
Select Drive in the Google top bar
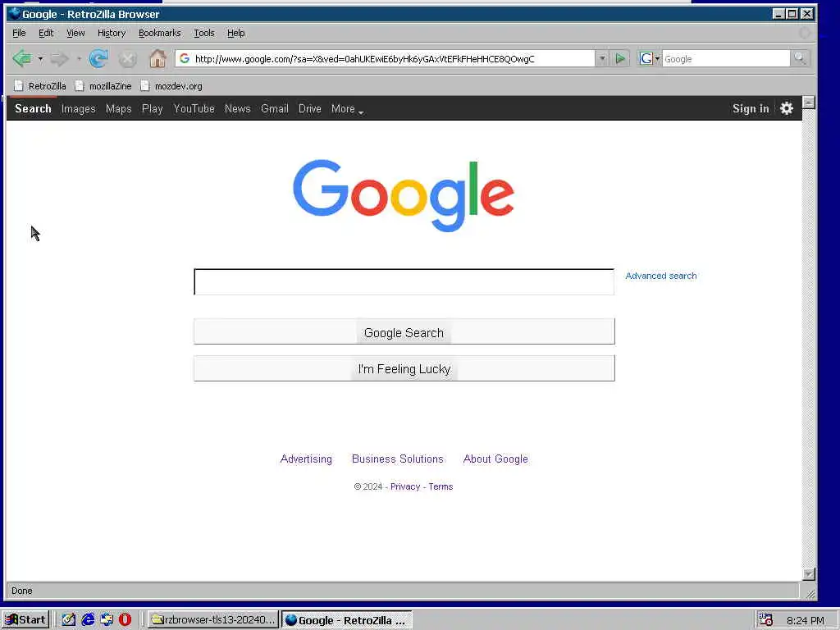click(309, 108)
